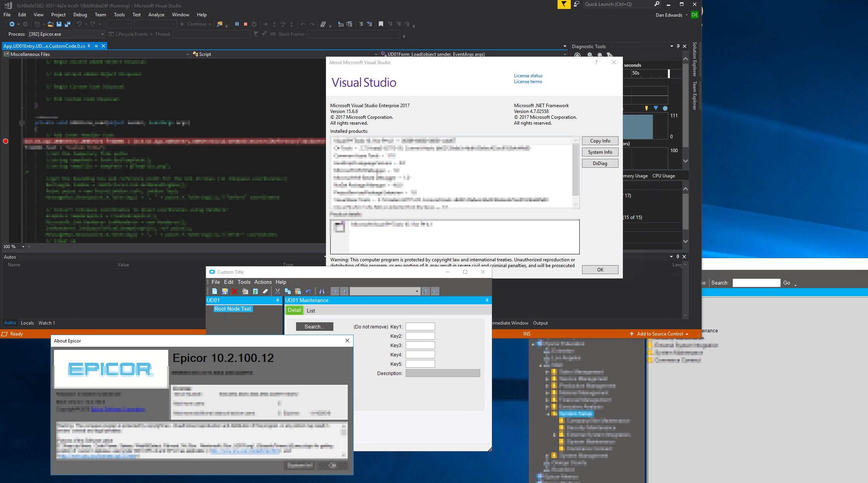Click into the Key1 input field

[x=420, y=327]
